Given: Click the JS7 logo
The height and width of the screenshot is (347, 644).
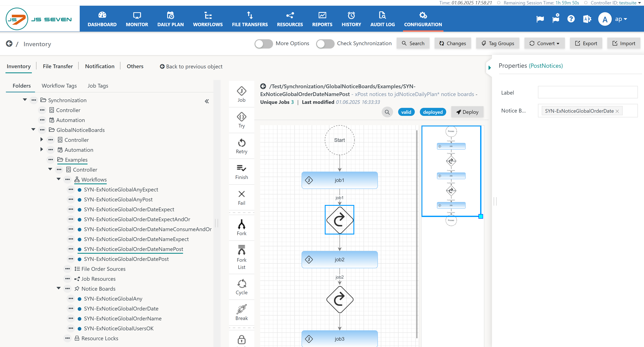Looking at the screenshot, I should (39, 19).
